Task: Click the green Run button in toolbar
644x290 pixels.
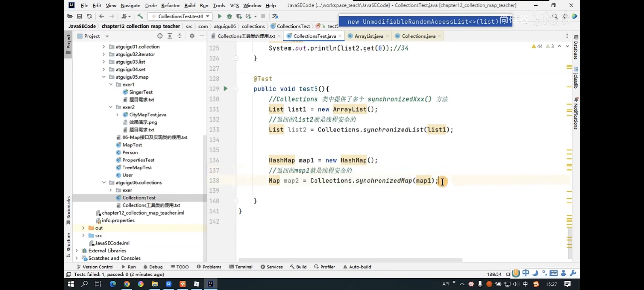Action: coord(220,16)
